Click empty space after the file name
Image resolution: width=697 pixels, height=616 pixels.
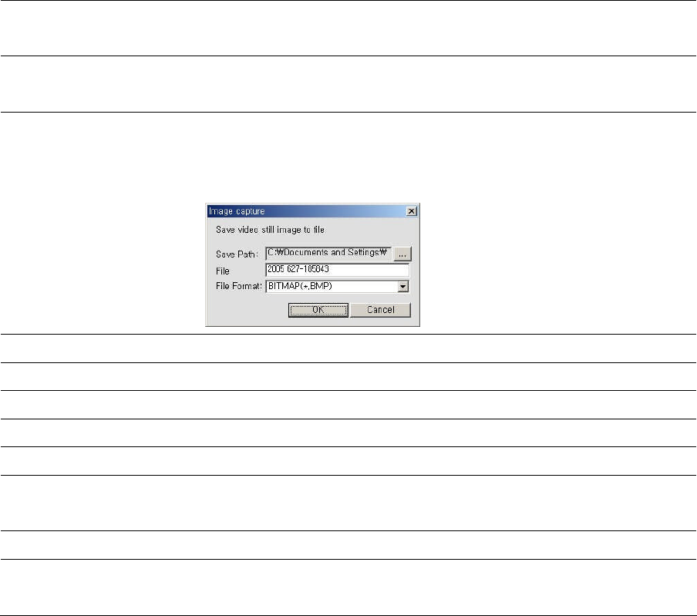pyautogui.click(x=369, y=270)
